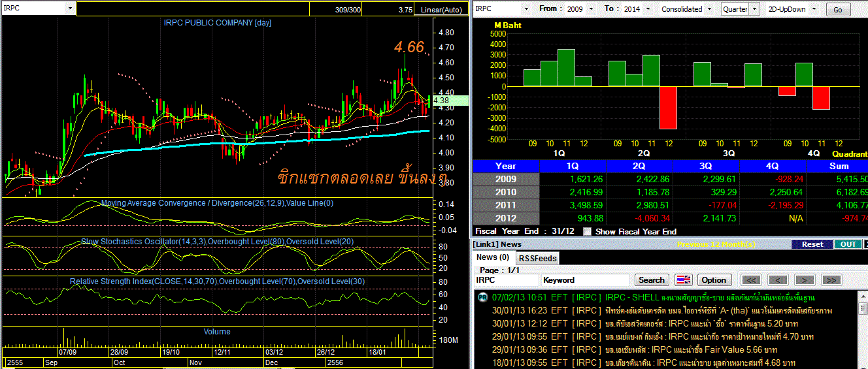Expand the IRPC symbol dropdown in financials panel
868x369 pixels.
[x=526, y=9]
